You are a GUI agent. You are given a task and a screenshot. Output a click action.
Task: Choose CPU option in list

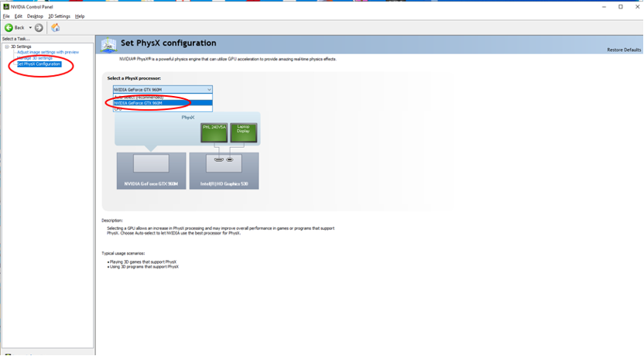pyautogui.click(x=163, y=109)
